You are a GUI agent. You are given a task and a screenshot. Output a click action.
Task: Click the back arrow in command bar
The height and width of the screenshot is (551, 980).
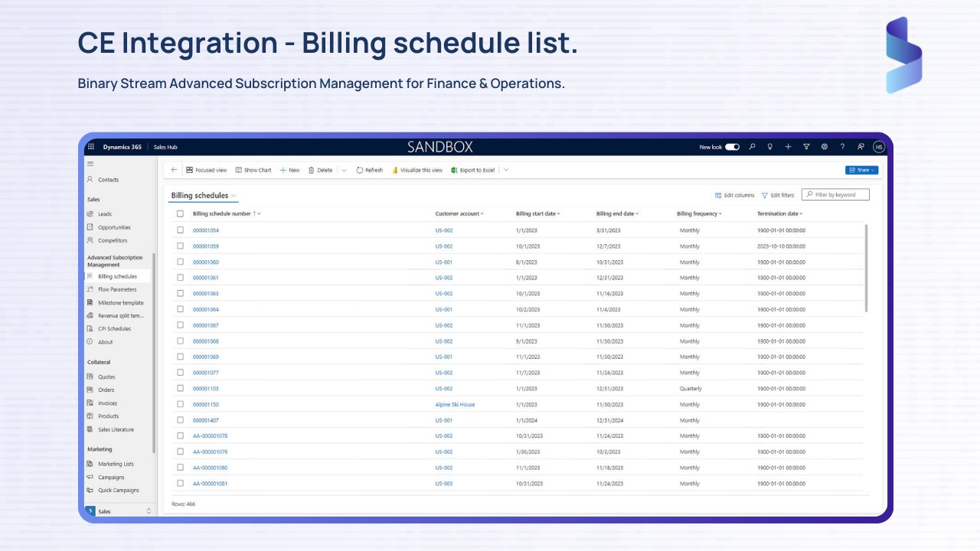pos(174,170)
